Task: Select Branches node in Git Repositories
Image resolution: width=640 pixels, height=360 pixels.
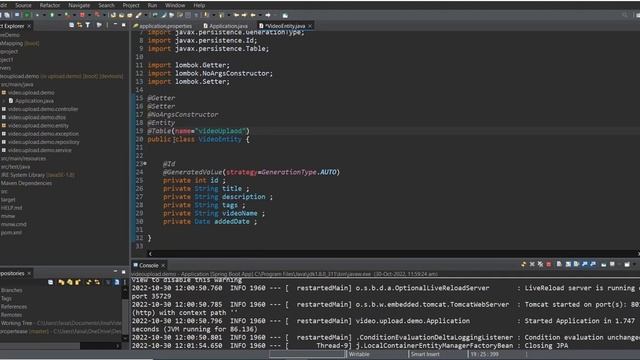Action: point(11,290)
